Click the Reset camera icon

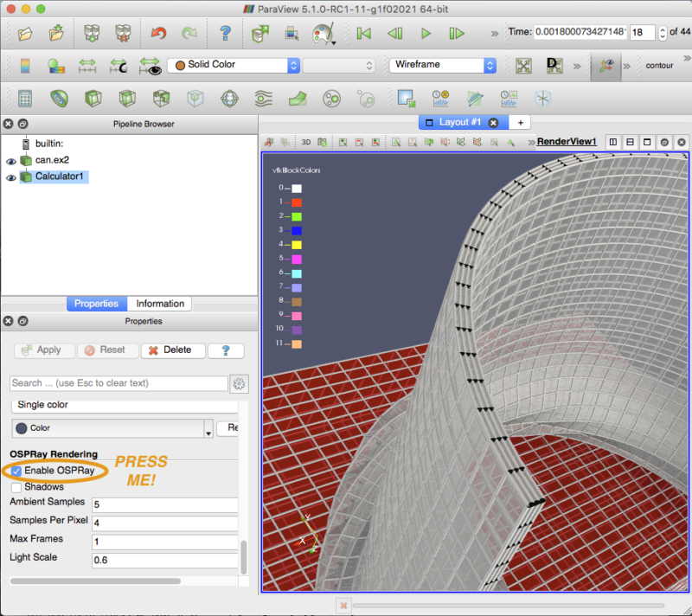523,66
